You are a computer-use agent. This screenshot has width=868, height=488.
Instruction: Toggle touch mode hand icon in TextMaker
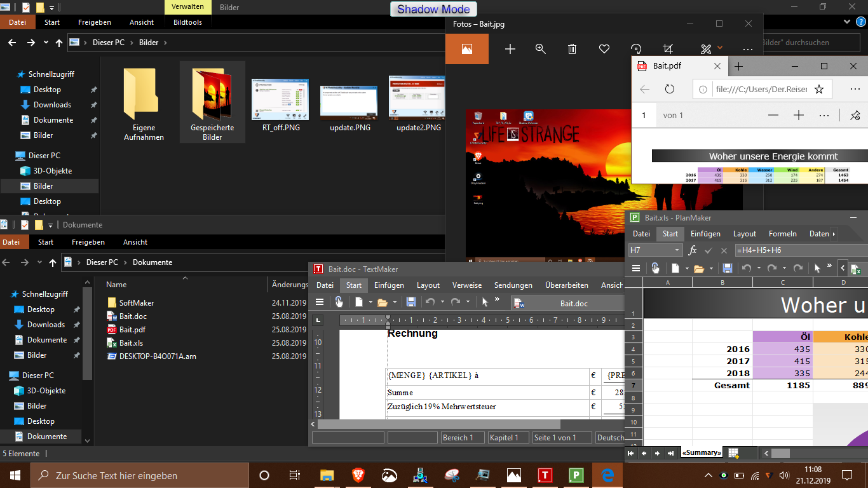click(x=339, y=302)
